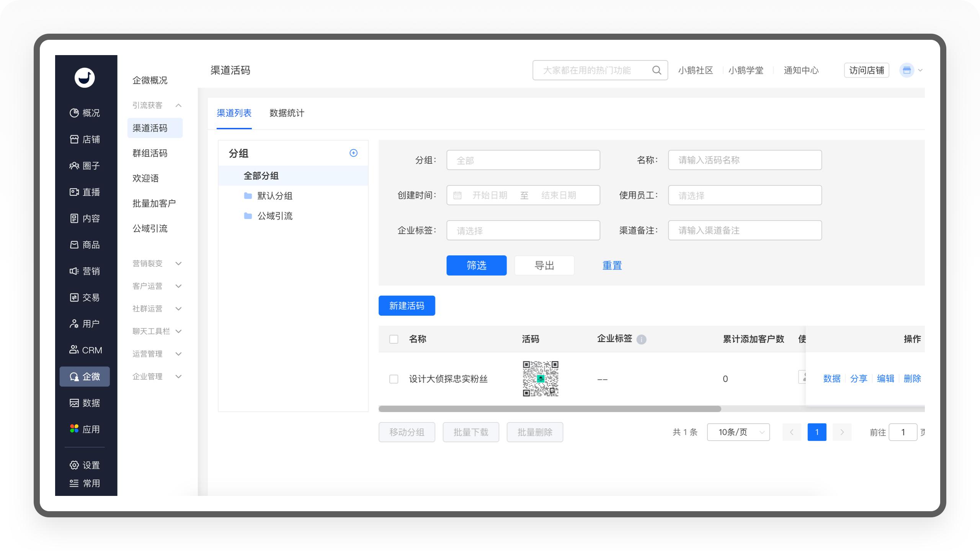Click the QR code image of 设计大侦探忠实粉丝
The height and width of the screenshot is (551, 980).
pos(541,378)
